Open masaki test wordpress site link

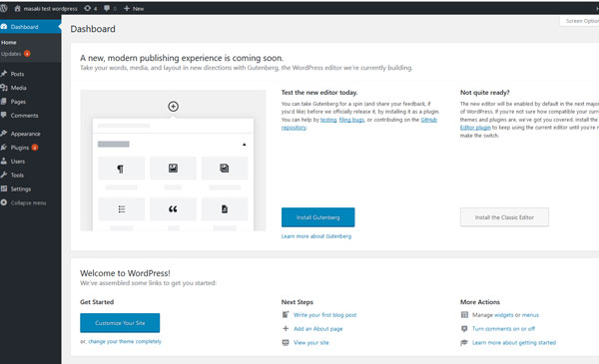coord(46,8)
